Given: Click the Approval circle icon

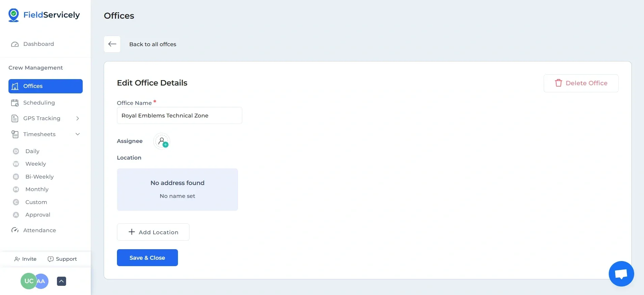Looking at the screenshot, I should click(16, 215).
